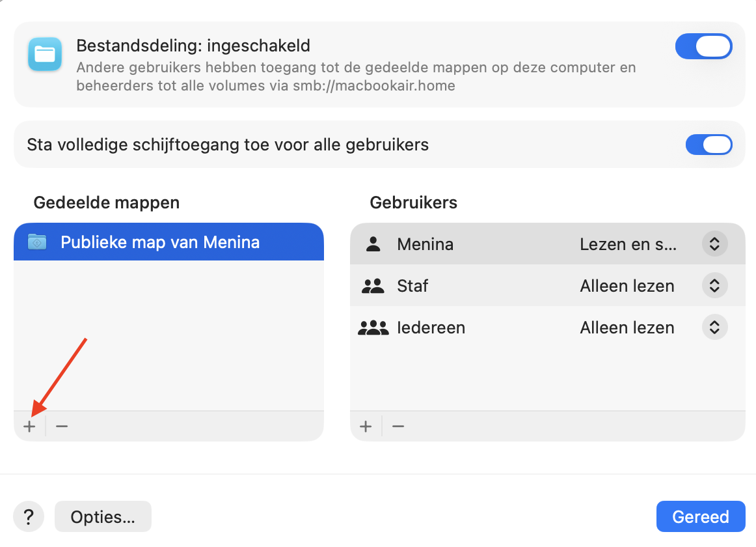Add a user with the plus button

(366, 425)
